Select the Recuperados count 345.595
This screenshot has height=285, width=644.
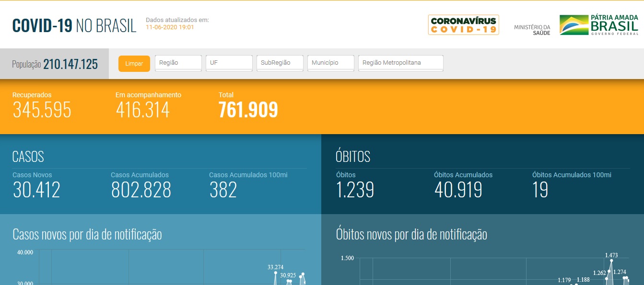tap(42, 110)
